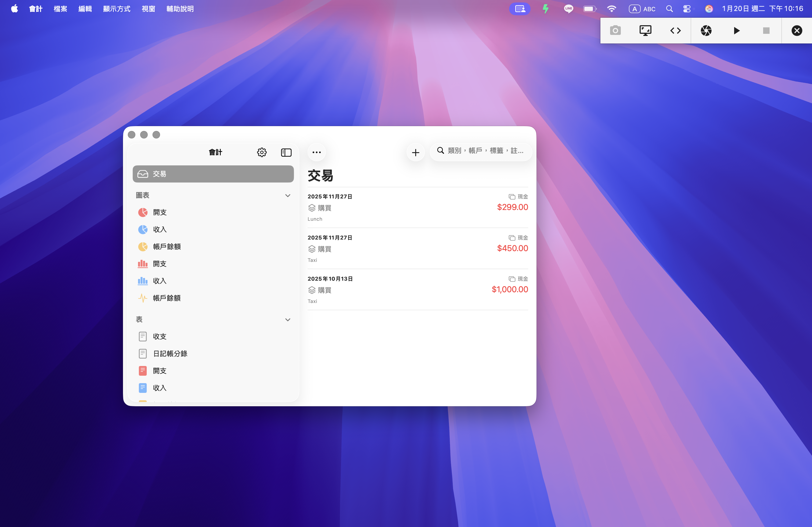This screenshot has height=527, width=812.
Task: Open the red bar chart 開支 report
Action: 159,263
